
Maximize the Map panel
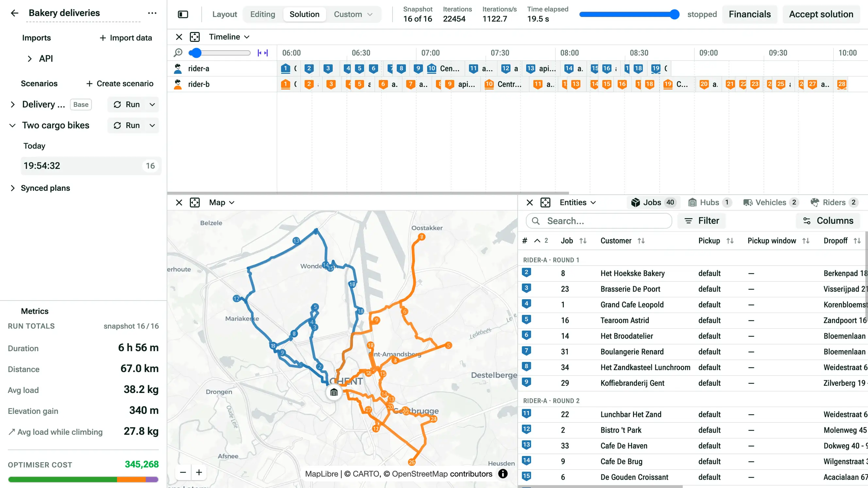click(195, 203)
